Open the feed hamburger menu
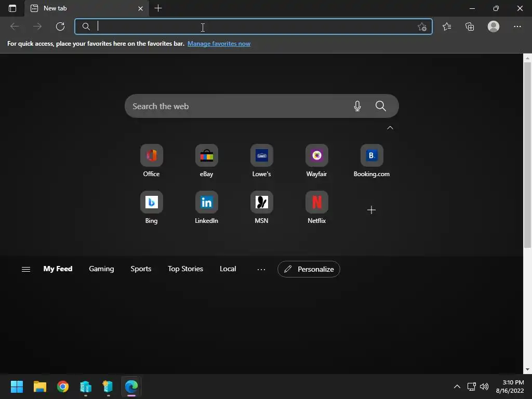 click(26, 270)
